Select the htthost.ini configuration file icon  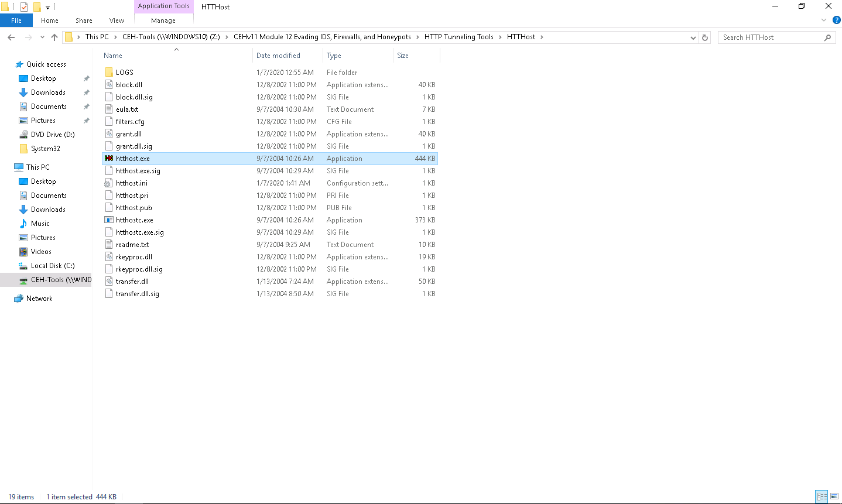109,183
